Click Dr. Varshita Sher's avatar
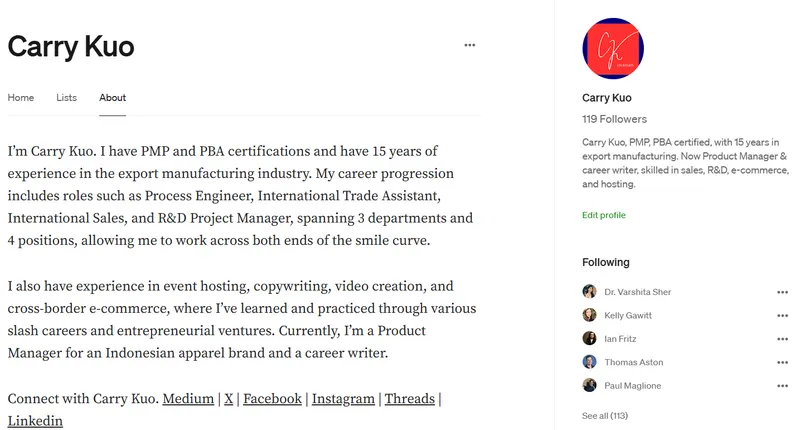This screenshot has height=430, width=800. (589, 292)
